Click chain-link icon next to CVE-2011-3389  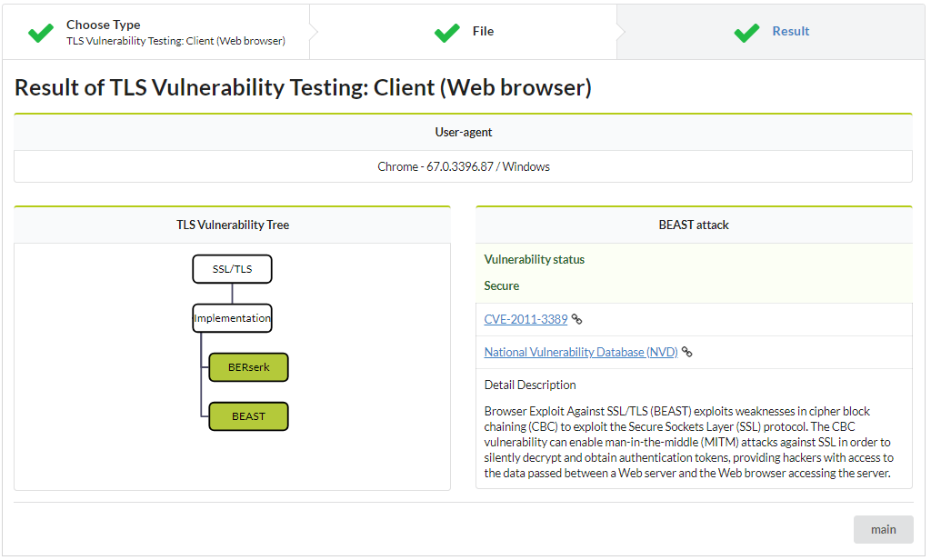[x=576, y=320]
